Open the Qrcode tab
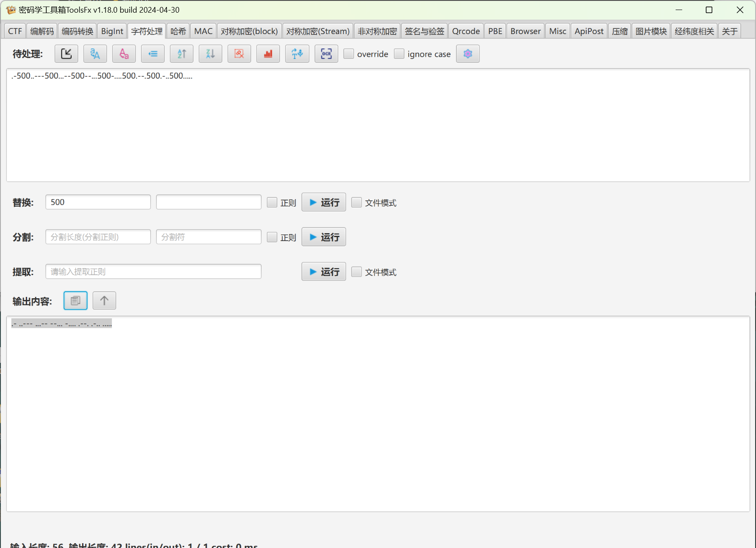This screenshot has height=548, width=756. pyautogui.click(x=466, y=31)
